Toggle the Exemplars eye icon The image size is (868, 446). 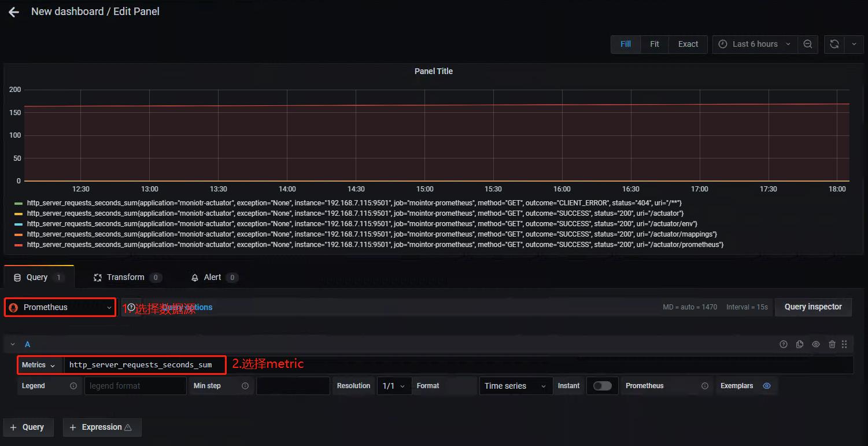767,386
